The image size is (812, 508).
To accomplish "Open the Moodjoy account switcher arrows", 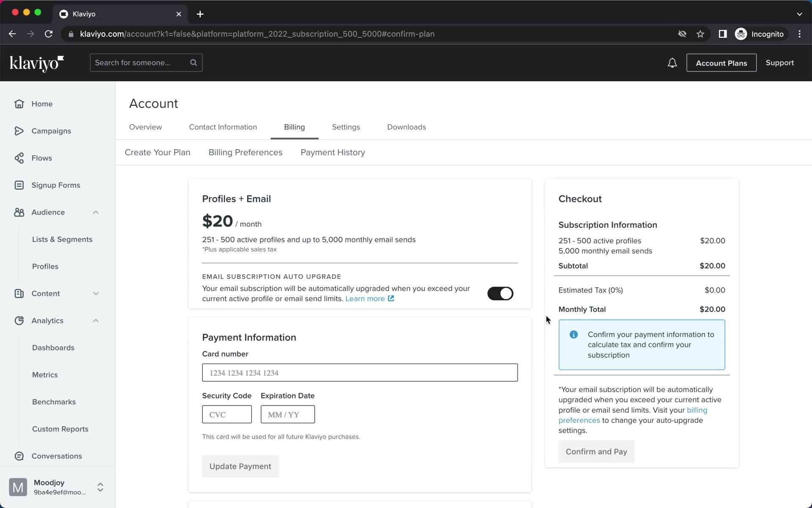I will (100, 487).
